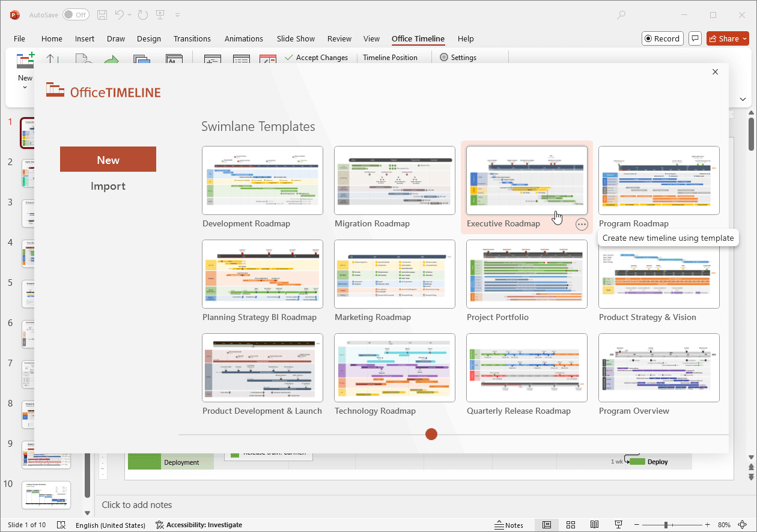Select the Quarterly Release Roadmap template
The image size is (757, 532).
coord(527,368)
